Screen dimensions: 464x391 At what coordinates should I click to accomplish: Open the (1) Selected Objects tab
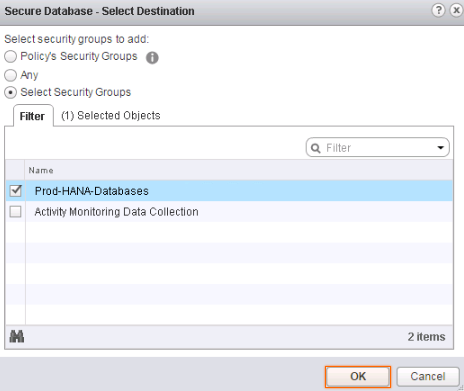point(111,115)
